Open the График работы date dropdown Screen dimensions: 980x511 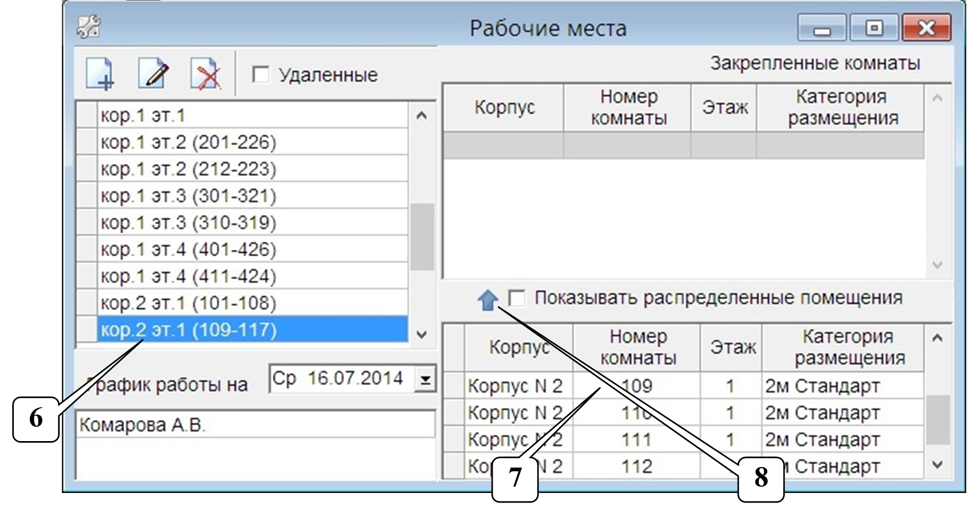click(425, 379)
